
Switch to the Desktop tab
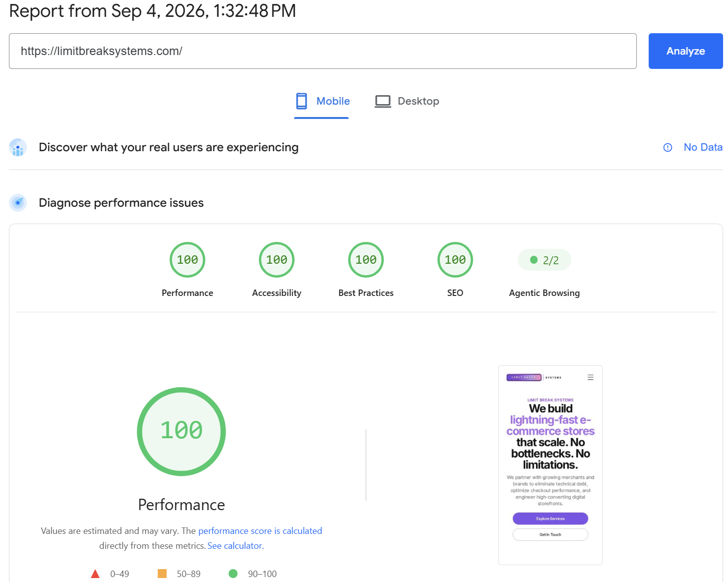pyautogui.click(x=407, y=101)
